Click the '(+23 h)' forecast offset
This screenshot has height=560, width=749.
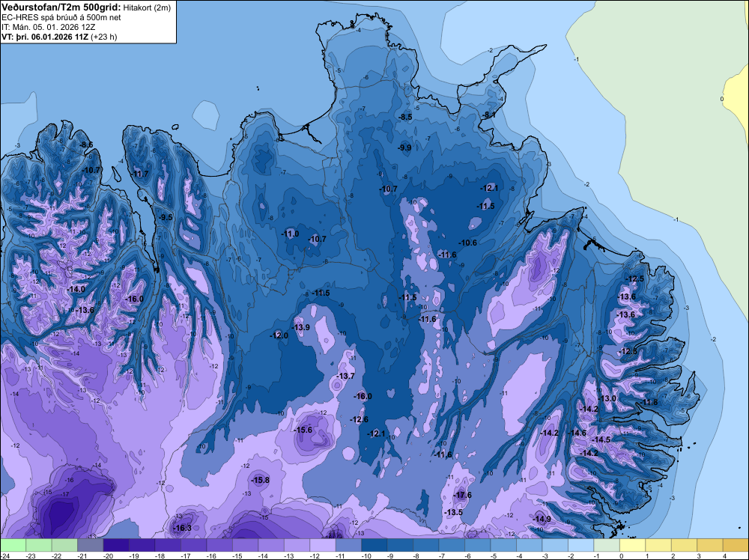tap(103, 37)
